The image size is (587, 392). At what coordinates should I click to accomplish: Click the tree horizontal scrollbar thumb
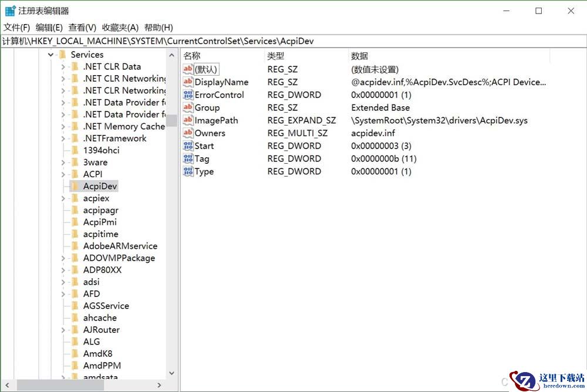(x=60, y=385)
